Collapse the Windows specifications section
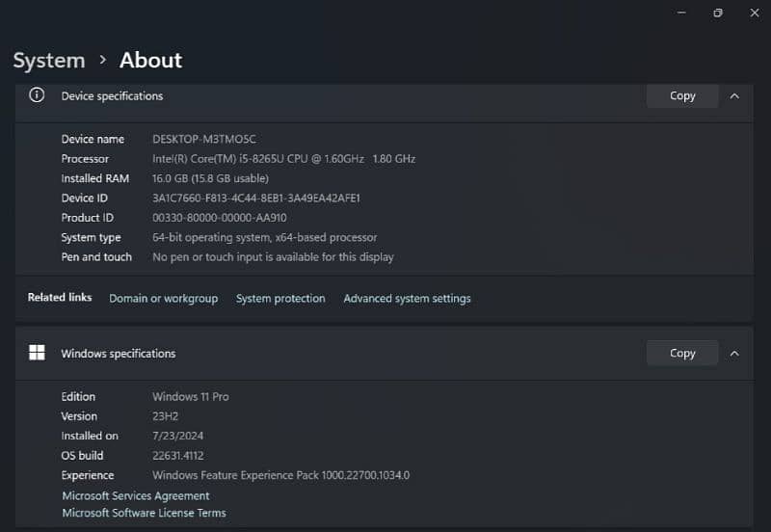Image resolution: width=771 pixels, height=532 pixels. click(x=734, y=353)
